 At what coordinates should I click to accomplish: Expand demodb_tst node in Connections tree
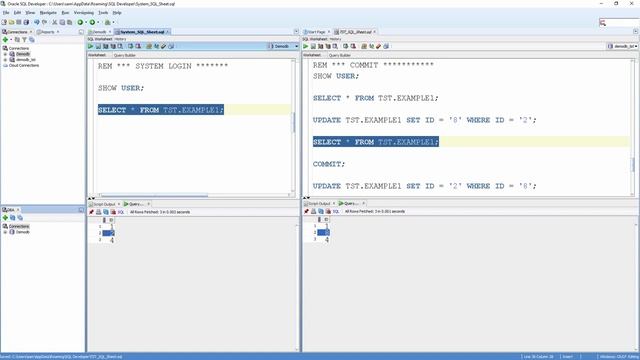(x=5, y=60)
